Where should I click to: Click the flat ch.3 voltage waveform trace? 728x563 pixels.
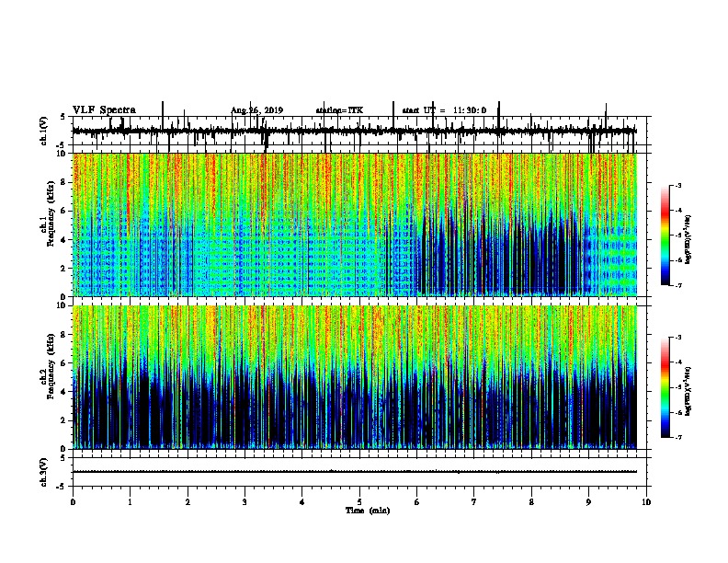coord(355,472)
